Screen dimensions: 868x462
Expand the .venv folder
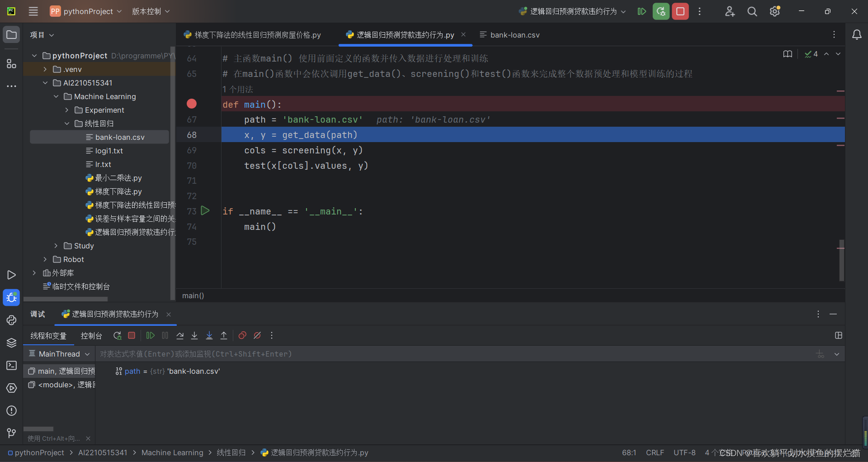tap(45, 69)
